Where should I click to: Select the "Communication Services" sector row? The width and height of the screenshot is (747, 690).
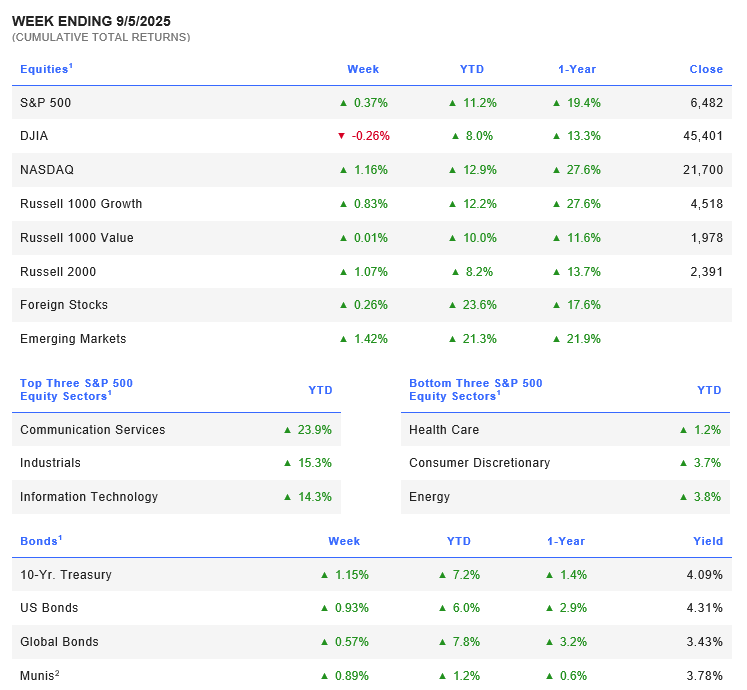coord(176,430)
